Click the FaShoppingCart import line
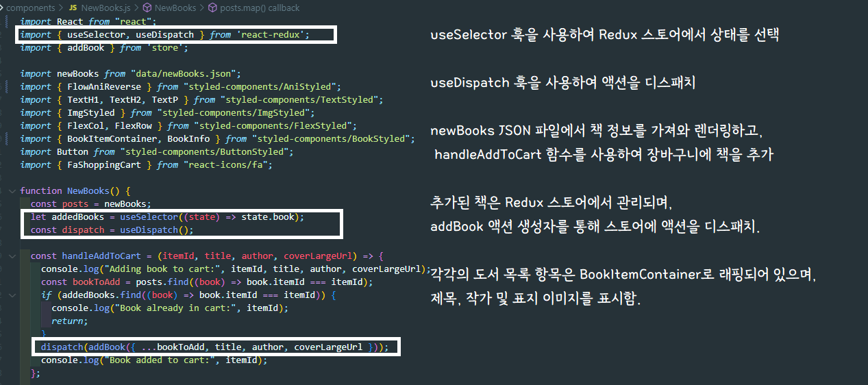Screen dimensions: 868x385 [x=146, y=164]
